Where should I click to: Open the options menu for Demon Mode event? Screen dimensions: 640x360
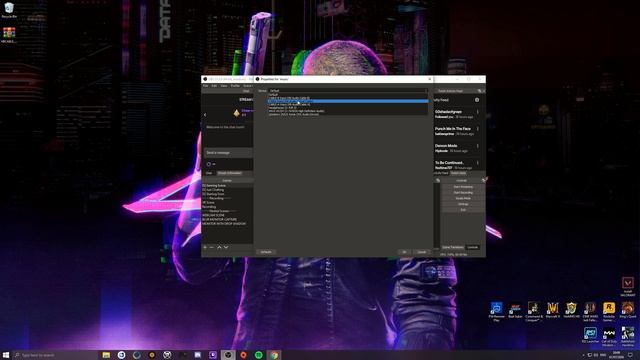478,146
